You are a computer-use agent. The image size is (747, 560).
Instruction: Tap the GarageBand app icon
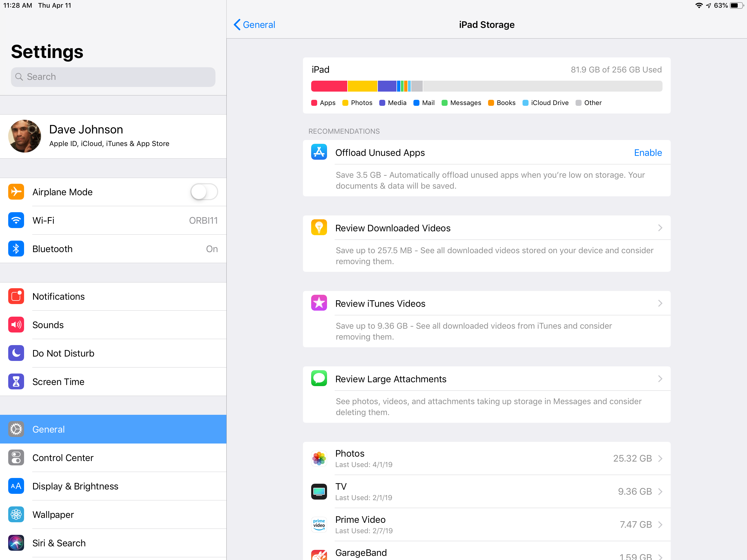319,555
